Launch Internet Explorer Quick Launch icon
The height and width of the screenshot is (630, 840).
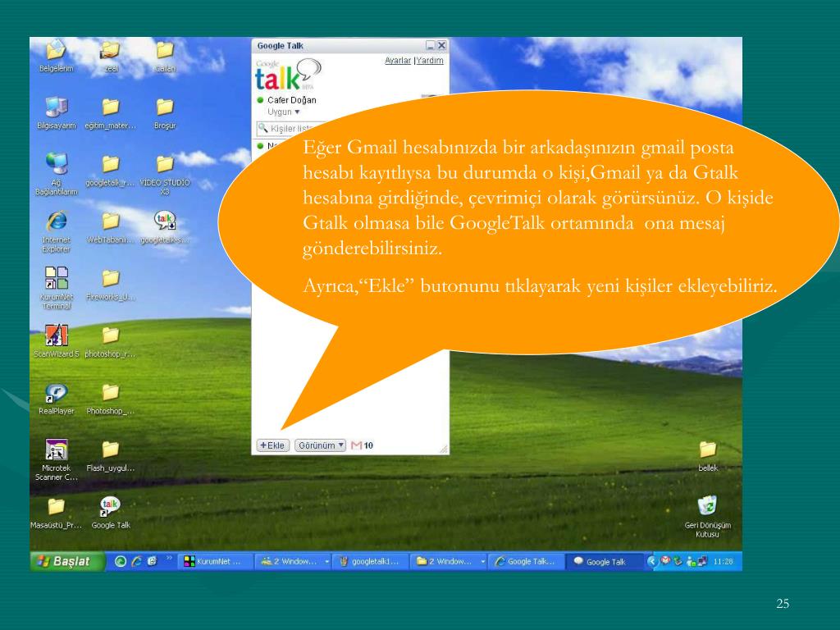point(137,561)
